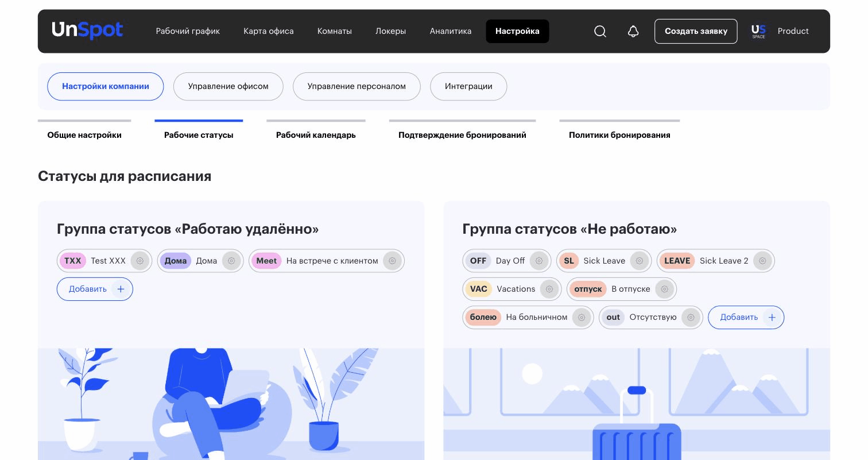This screenshot has width=868, height=460.
Task: Click plus icon in Не работаю Добавить
Action: pyautogui.click(x=772, y=318)
